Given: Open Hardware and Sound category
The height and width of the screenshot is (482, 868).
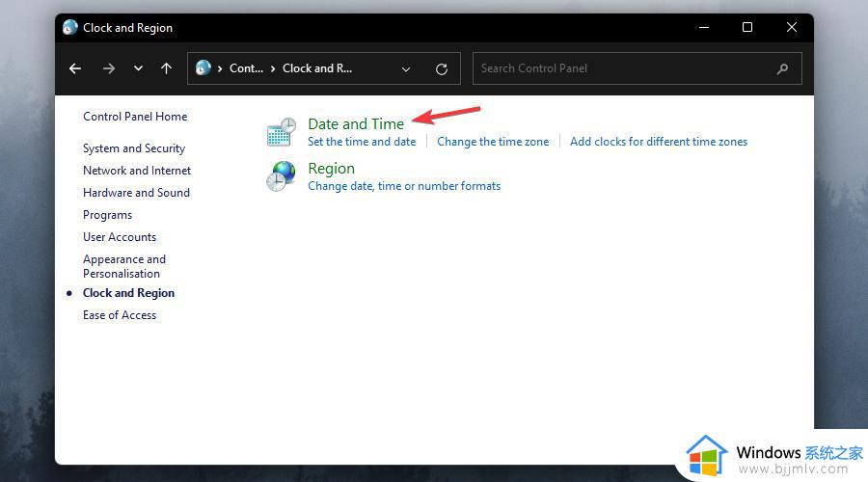Looking at the screenshot, I should (136, 193).
